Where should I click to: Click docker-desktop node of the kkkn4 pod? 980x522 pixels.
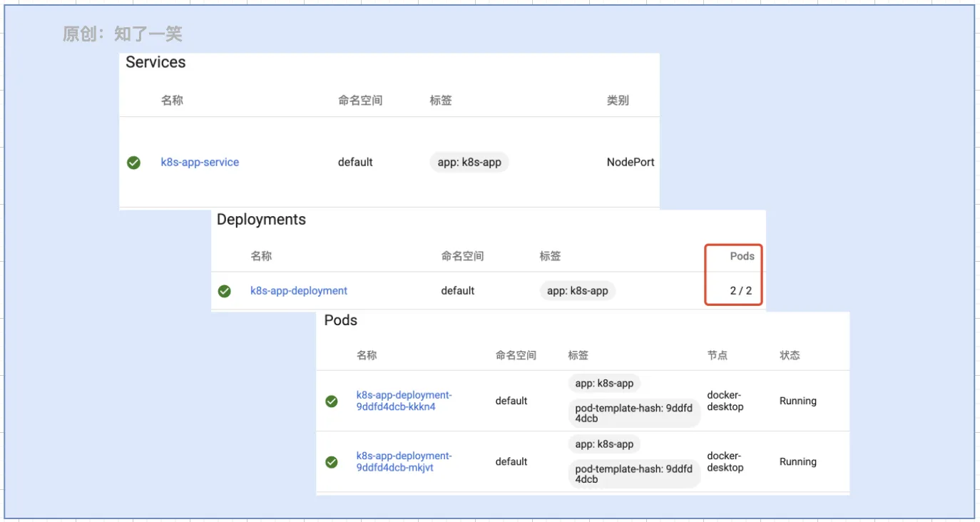(x=725, y=401)
